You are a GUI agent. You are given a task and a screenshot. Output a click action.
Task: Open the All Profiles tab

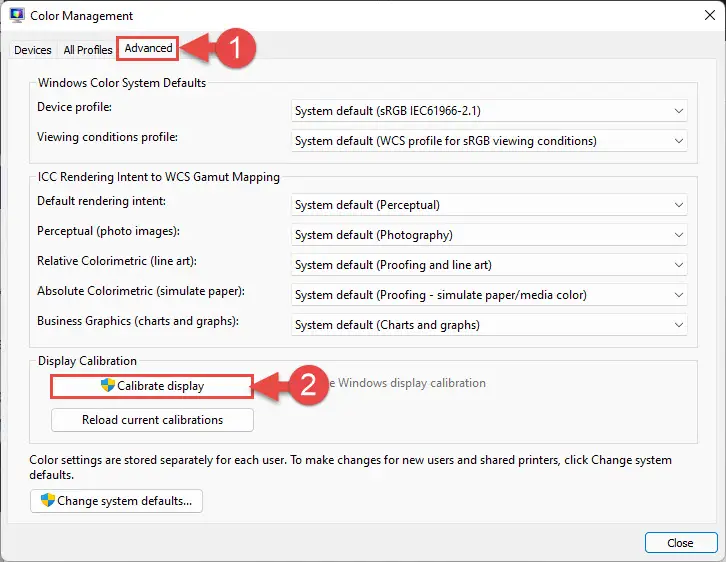click(x=88, y=50)
